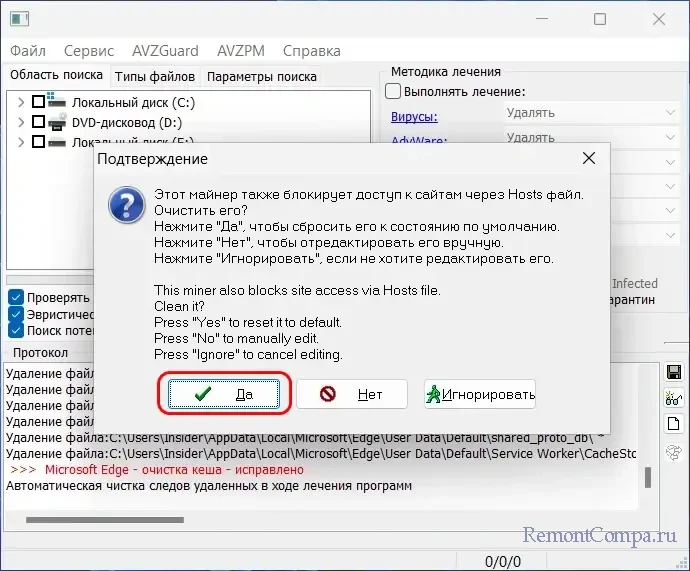
Task: Click the Игнорировать button
Action: tap(480, 394)
